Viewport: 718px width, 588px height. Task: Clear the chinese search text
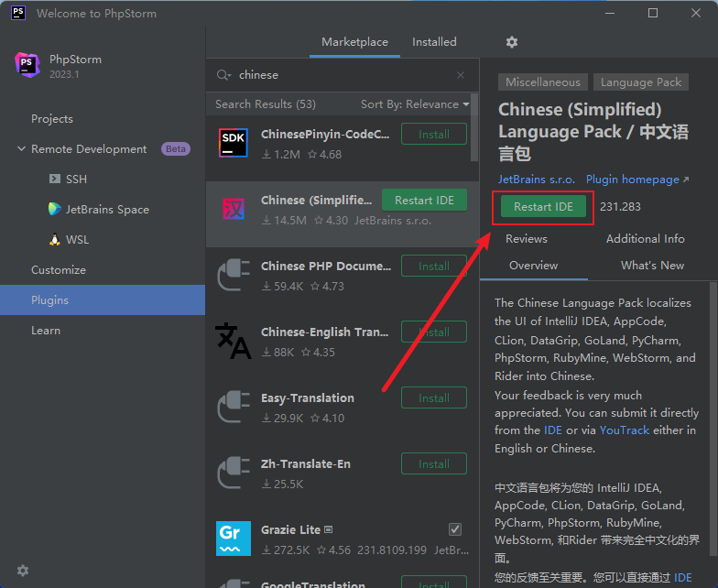[x=461, y=75]
